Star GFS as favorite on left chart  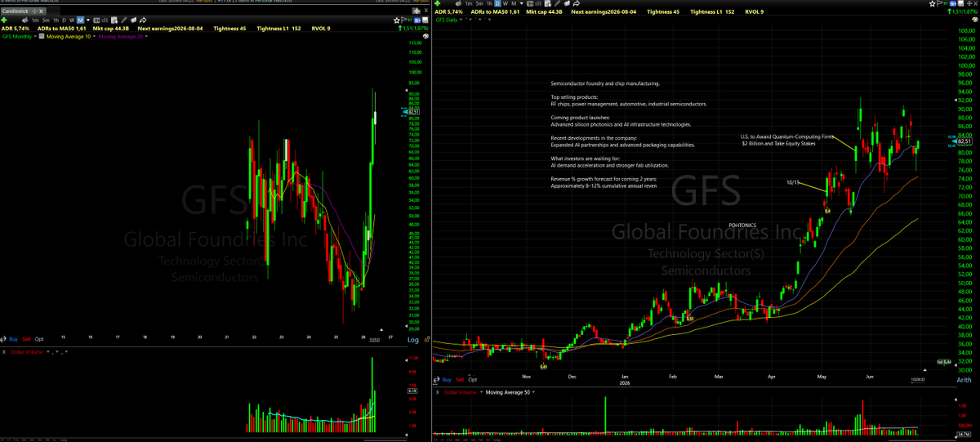[396, 20]
